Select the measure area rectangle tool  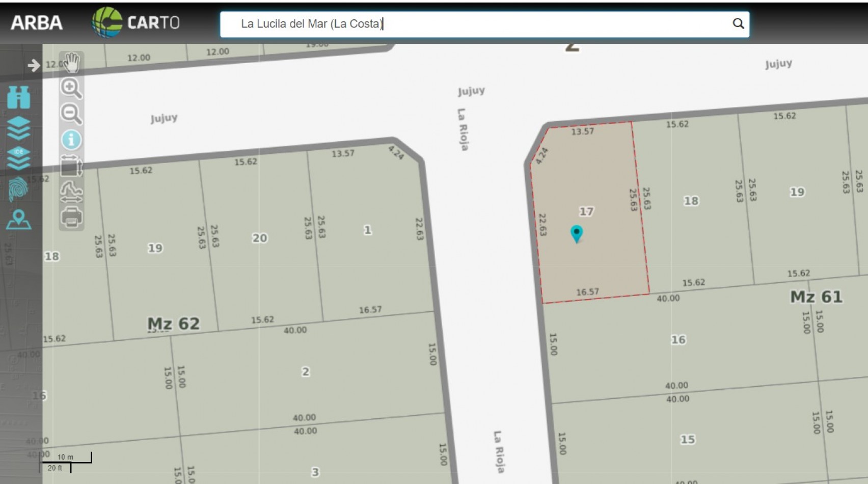click(71, 166)
